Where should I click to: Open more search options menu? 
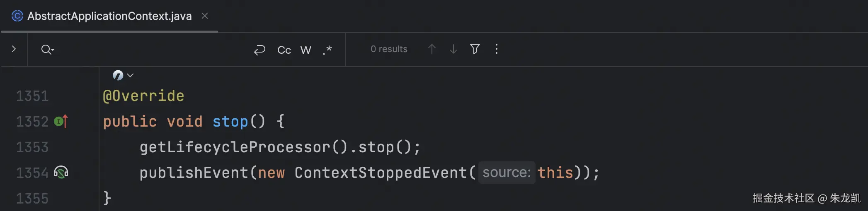496,49
